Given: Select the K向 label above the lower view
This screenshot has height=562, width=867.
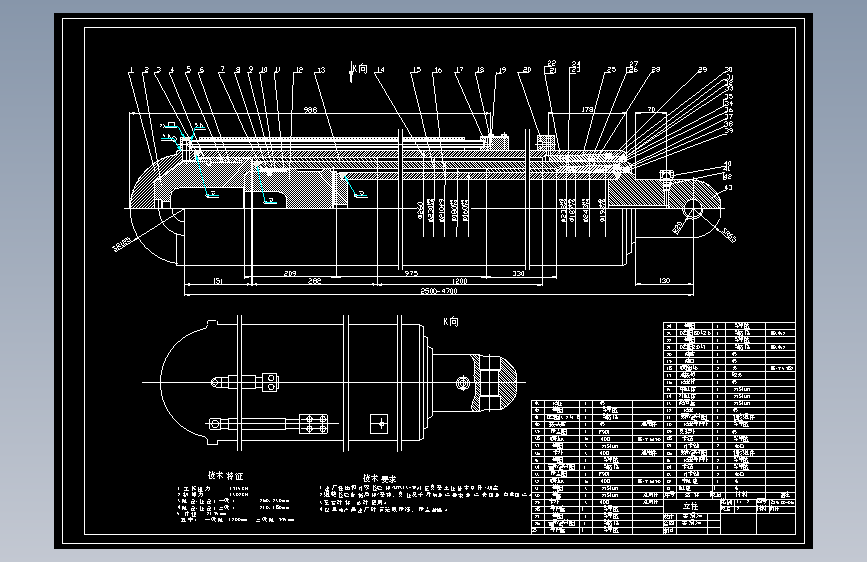Looking at the screenshot, I should click(451, 322).
